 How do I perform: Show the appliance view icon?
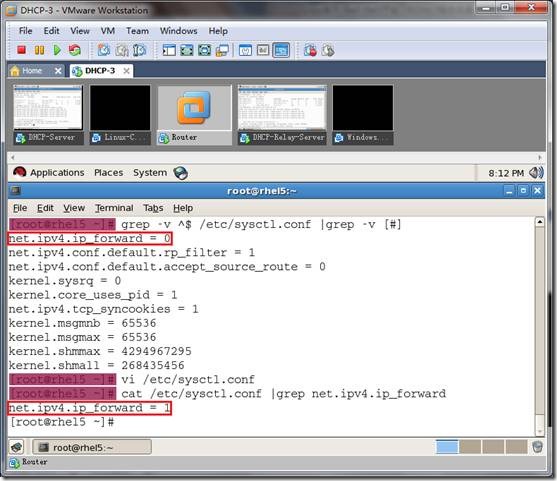tap(263, 50)
